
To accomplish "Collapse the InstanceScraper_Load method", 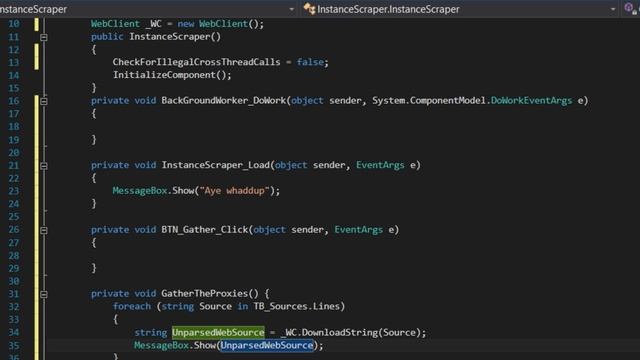I will click(44, 165).
